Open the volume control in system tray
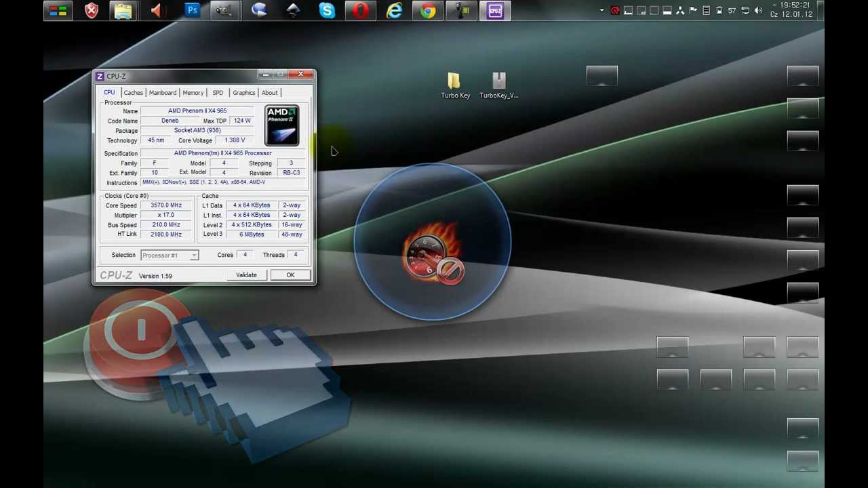This screenshot has width=868, height=488. click(x=758, y=10)
